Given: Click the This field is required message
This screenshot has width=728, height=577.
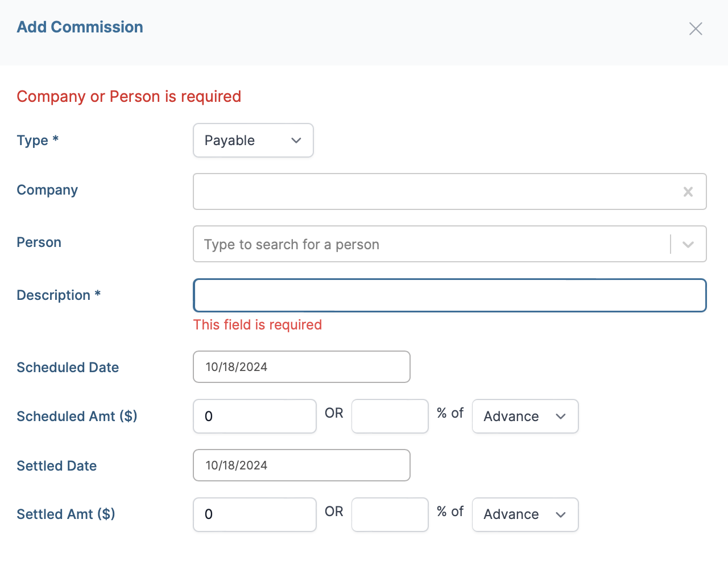Looking at the screenshot, I should pyautogui.click(x=257, y=325).
